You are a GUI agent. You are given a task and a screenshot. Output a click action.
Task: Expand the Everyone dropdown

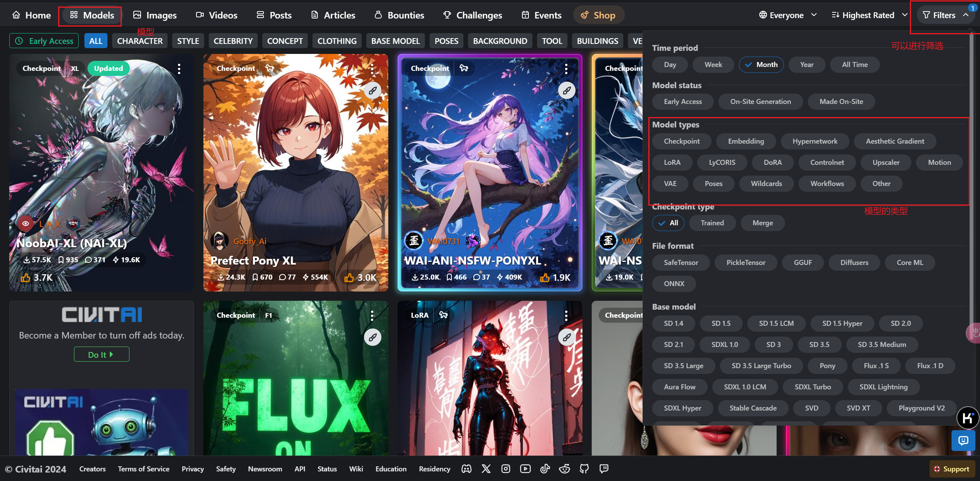tap(788, 15)
